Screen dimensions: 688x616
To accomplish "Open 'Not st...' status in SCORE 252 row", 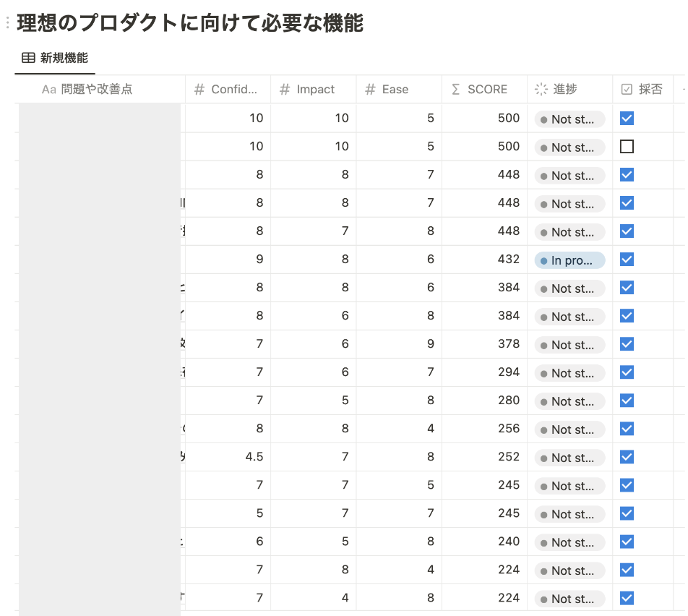I will click(x=569, y=458).
